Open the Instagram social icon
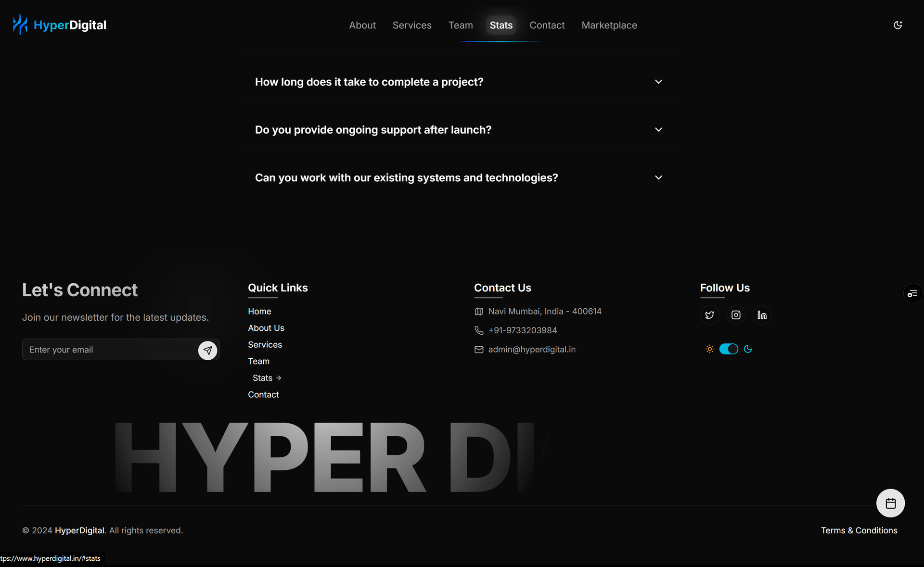 pos(736,315)
